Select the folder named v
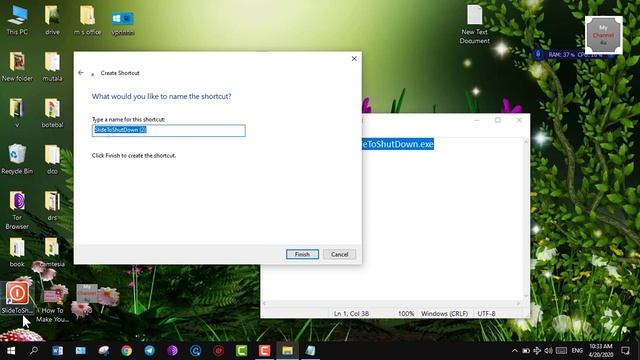The image size is (640, 360). [17, 113]
